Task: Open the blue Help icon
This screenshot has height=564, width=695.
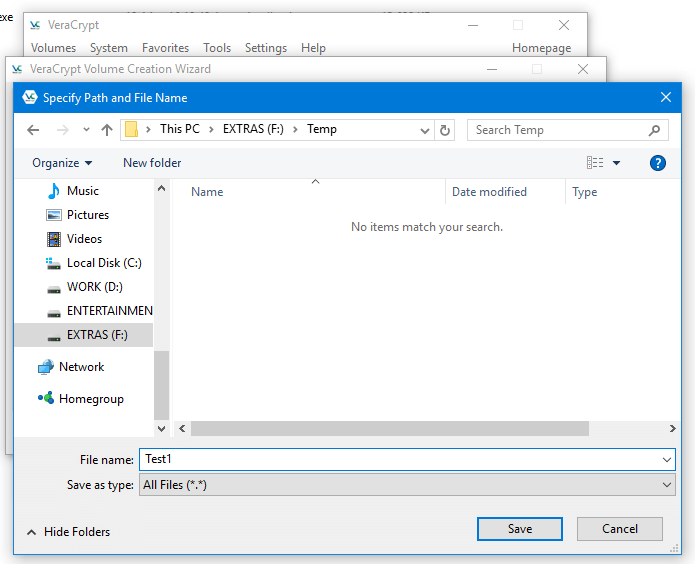Action: click(658, 163)
